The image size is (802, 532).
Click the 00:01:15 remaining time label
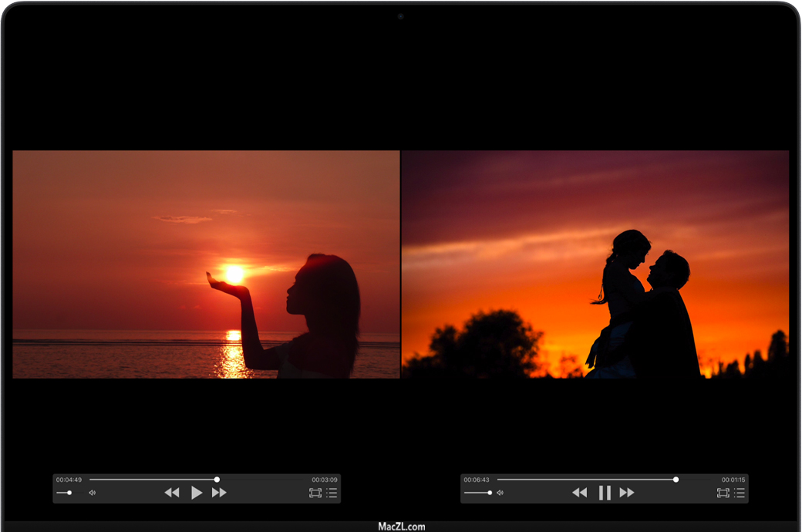[x=733, y=480]
